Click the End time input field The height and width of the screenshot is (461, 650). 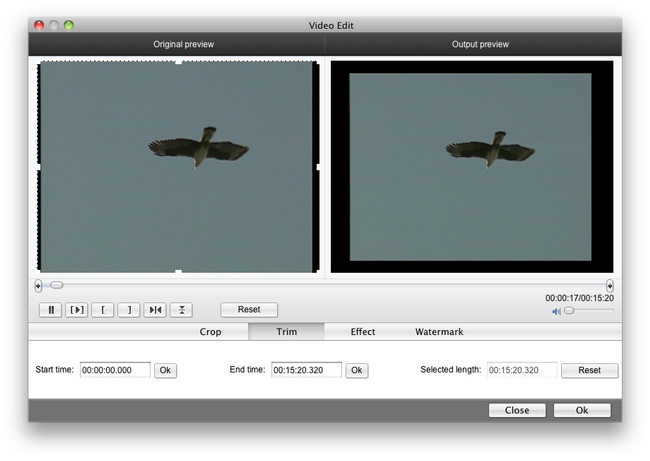307,370
